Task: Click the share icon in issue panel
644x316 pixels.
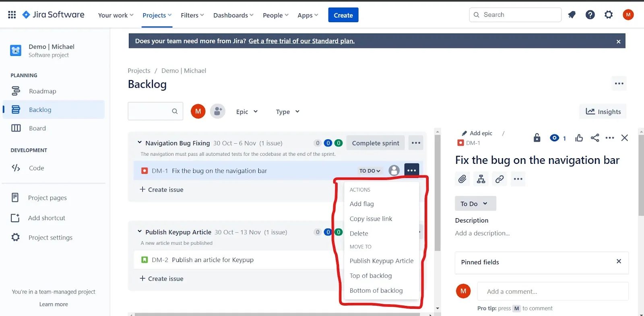Action: tap(595, 138)
